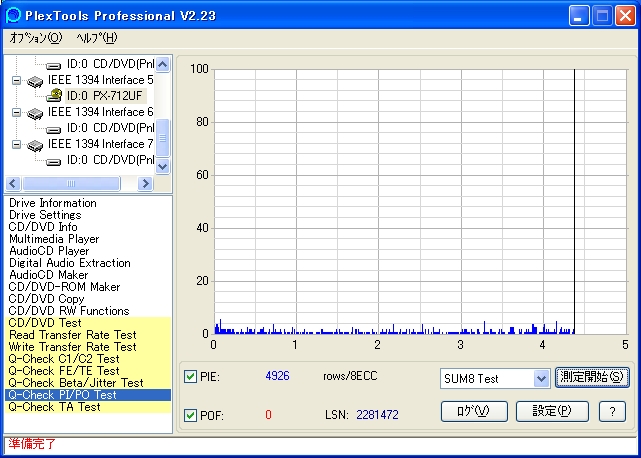Click the top drive icon in device tree

[54, 65]
